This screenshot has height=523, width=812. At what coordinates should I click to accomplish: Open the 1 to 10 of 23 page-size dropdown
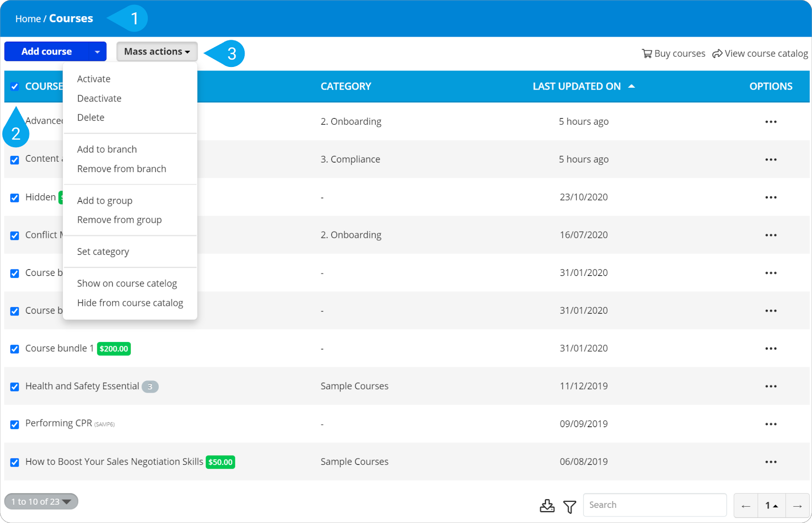click(x=41, y=502)
